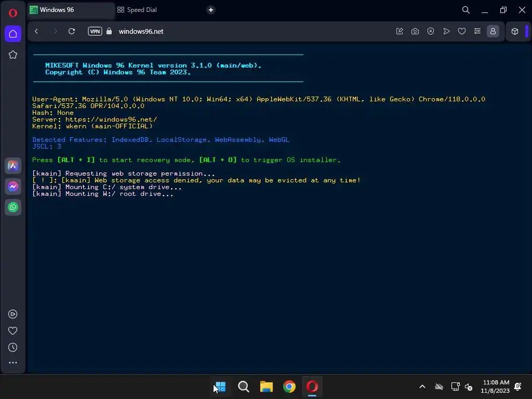The image size is (532, 399).
Task: Go to the Opera sidebar Home button
Action: [x=13, y=34]
